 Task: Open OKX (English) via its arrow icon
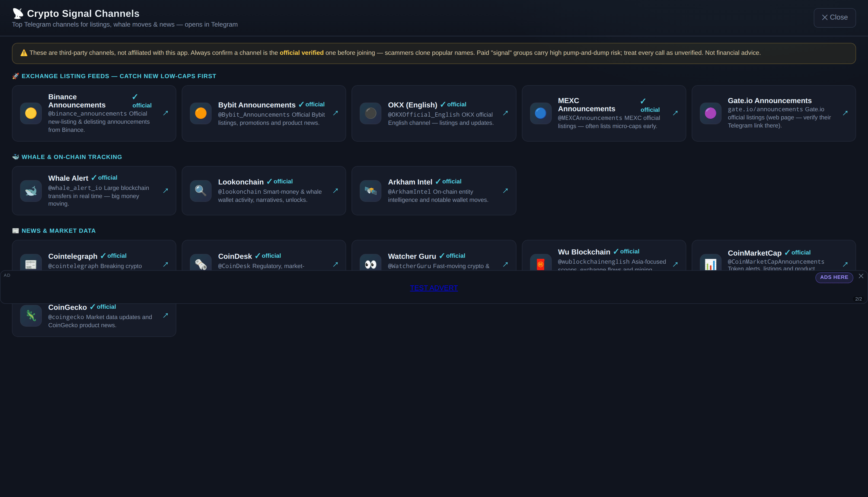(x=505, y=113)
